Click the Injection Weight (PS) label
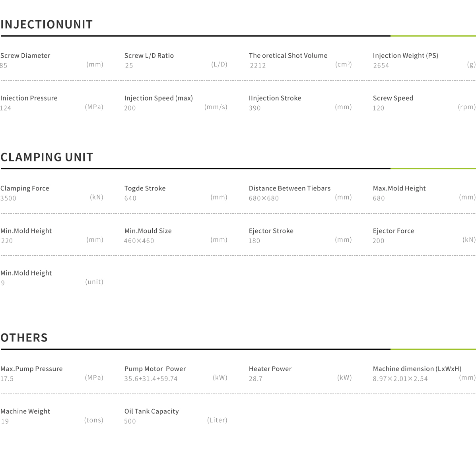Viewport: 476px width, 475px height. coord(406,56)
